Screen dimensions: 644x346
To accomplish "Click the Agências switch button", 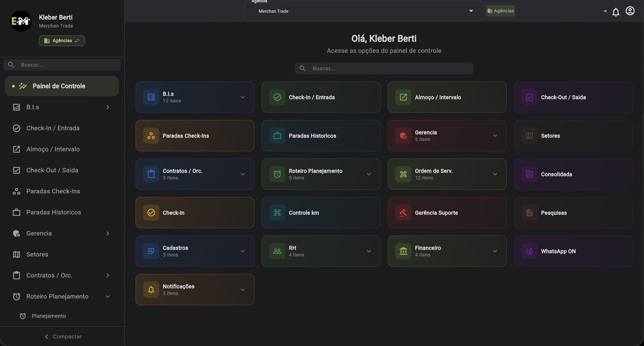I will 61,40.
